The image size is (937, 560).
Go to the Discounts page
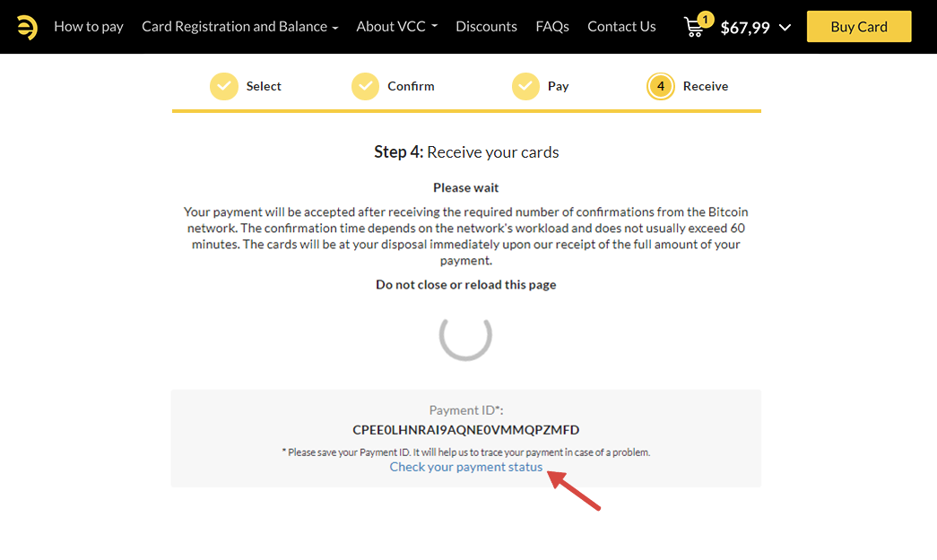point(486,27)
